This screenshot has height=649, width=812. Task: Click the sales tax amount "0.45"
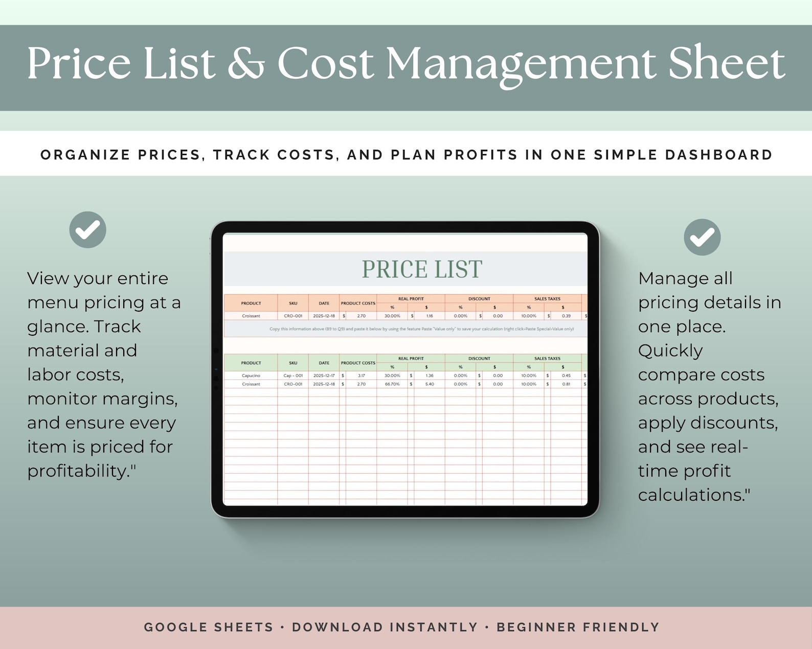pyautogui.click(x=566, y=376)
